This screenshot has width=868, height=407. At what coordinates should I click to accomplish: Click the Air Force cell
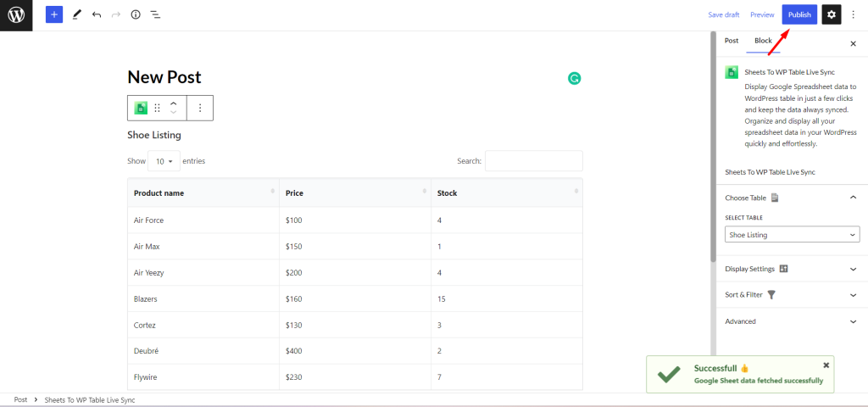click(x=203, y=220)
